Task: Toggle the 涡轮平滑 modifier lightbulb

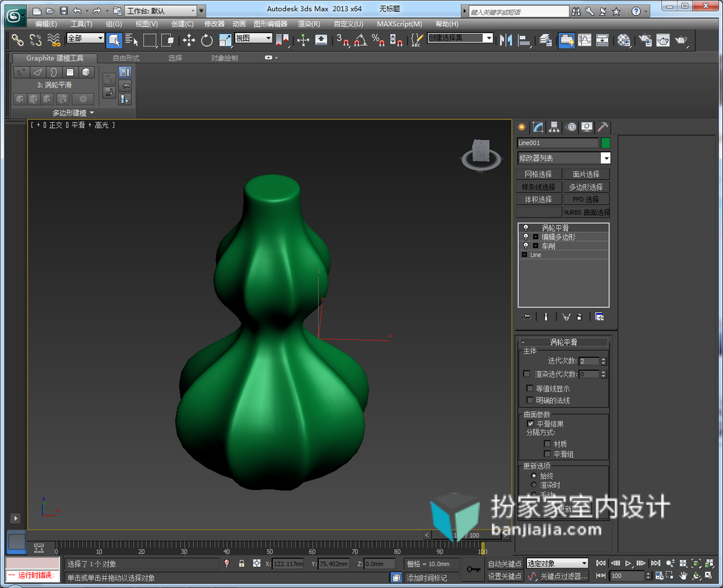Action: [x=526, y=228]
